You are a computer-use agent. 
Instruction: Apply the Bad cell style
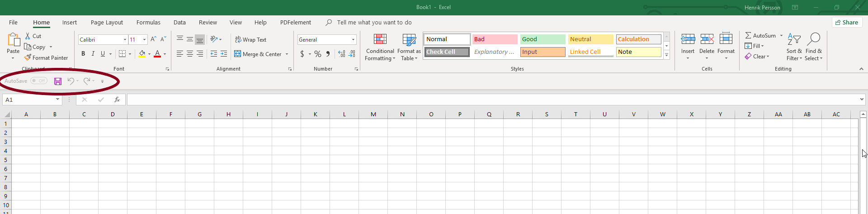495,39
